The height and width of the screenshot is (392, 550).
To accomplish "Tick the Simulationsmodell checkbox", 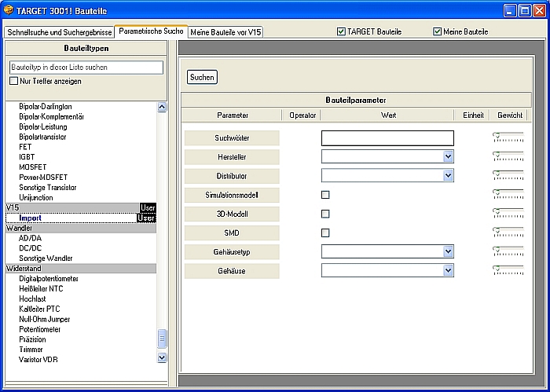I will (x=325, y=195).
